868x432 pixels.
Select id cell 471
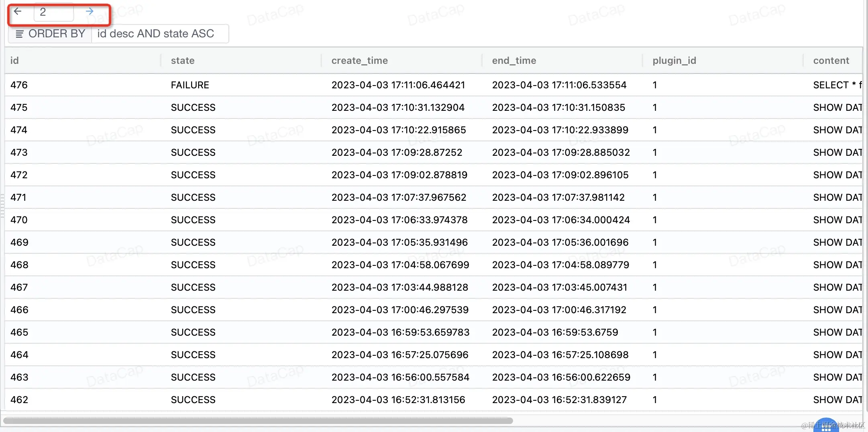18,198
